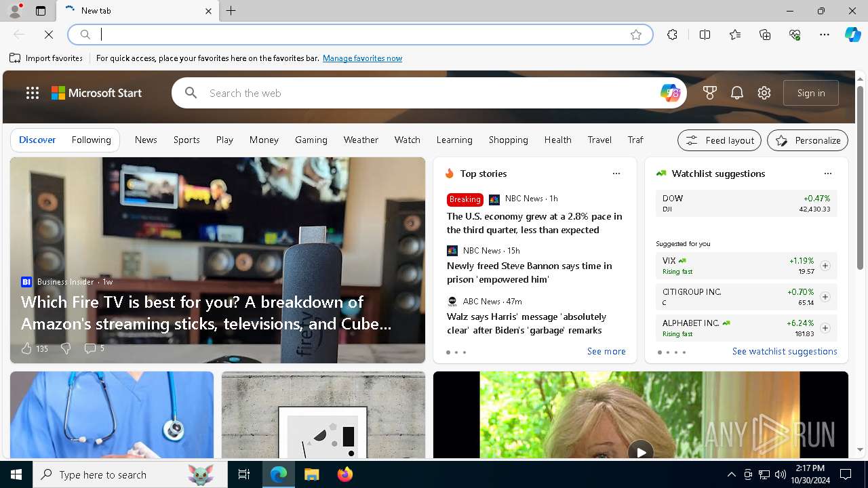The height and width of the screenshot is (488, 868).
Task: Open the Gaming category
Action: pyautogui.click(x=311, y=140)
